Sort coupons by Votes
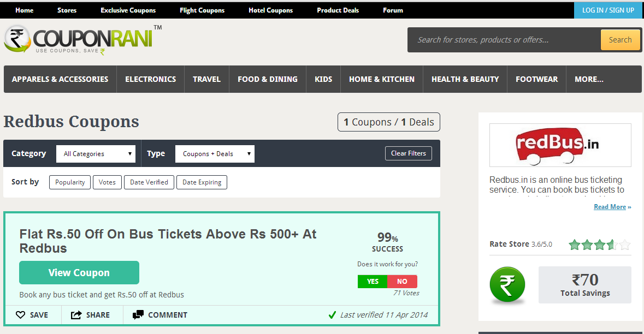 (107, 182)
